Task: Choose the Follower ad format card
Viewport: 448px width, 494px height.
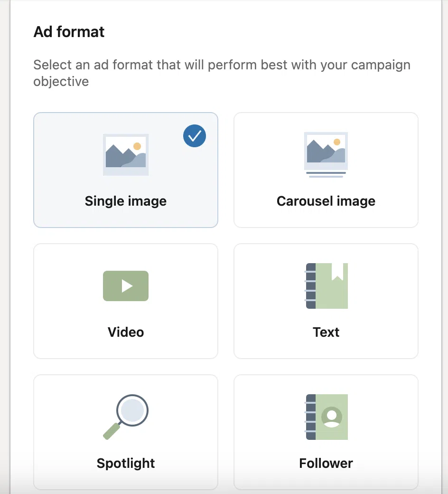Action: point(326,432)
